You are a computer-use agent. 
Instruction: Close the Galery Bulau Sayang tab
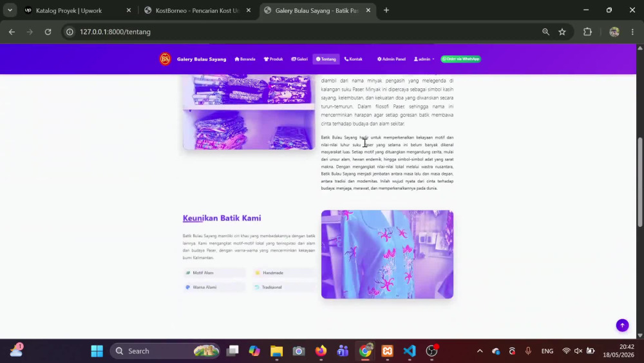368,10
